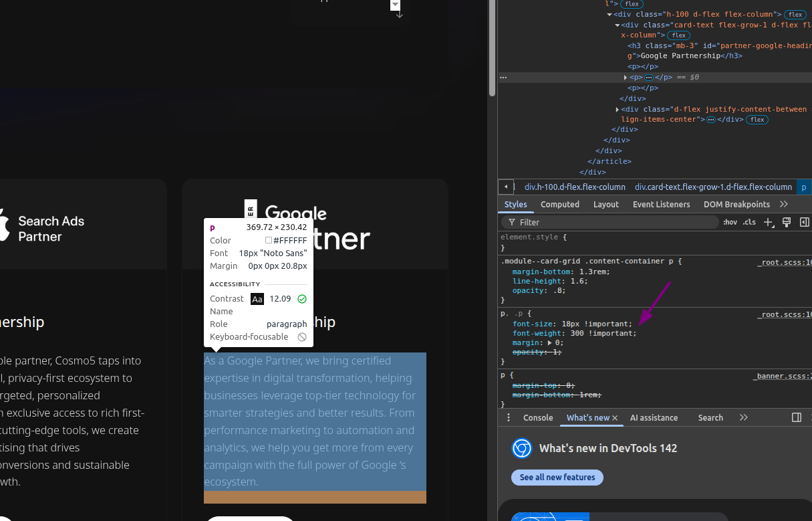The height and width of the screenshot is (521, 812).
Task: Show more tabs after DOM Breakpoints
Action: click(x=784, y=204)
